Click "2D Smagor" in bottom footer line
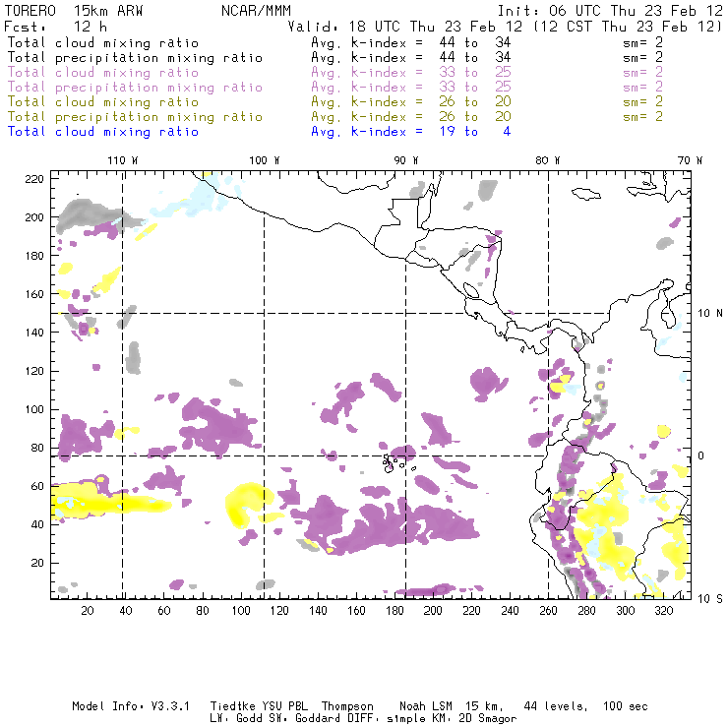Screen dimensions: 728x728 [488, 719]
